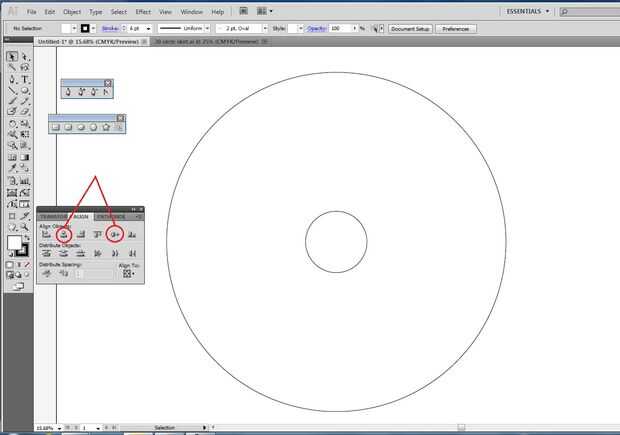
Task: Click Horizontal Align Center in Align panel
Action: (x=64, y=235)
